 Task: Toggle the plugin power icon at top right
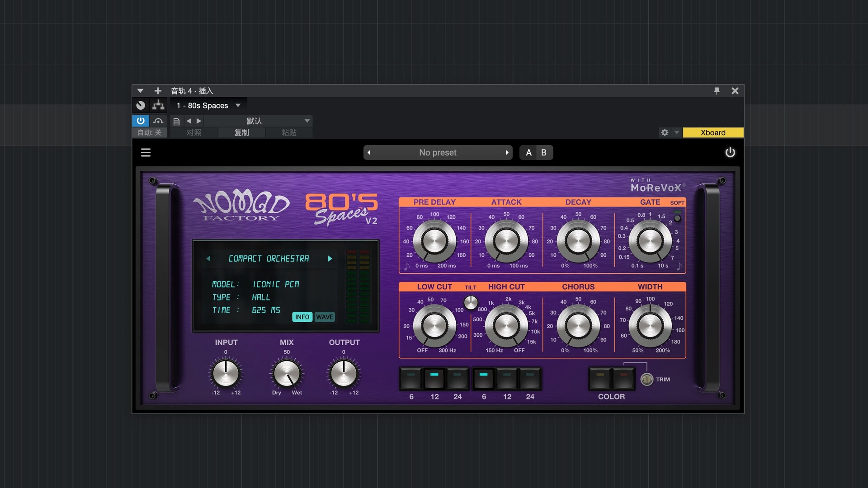click(x=730, y=153)
